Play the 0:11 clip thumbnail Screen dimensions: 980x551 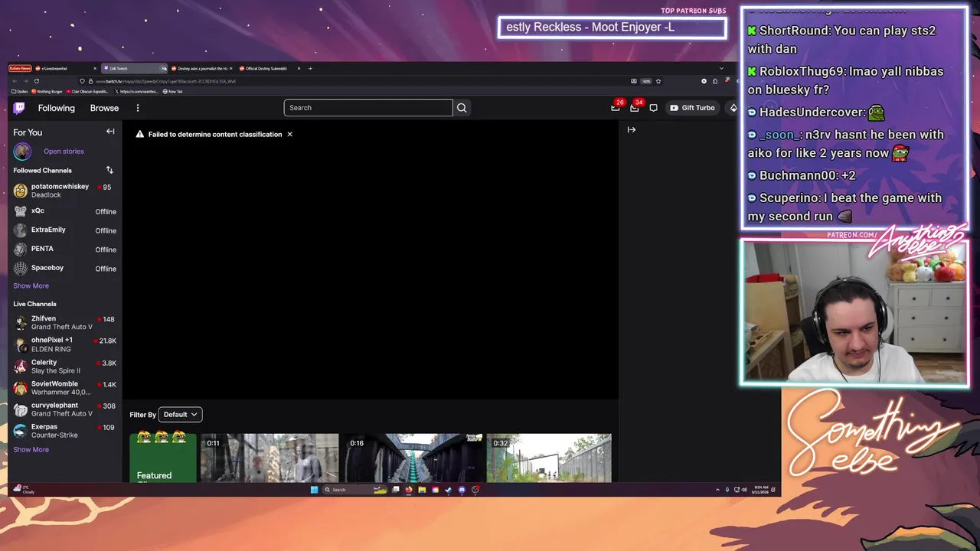pos(269,458)
